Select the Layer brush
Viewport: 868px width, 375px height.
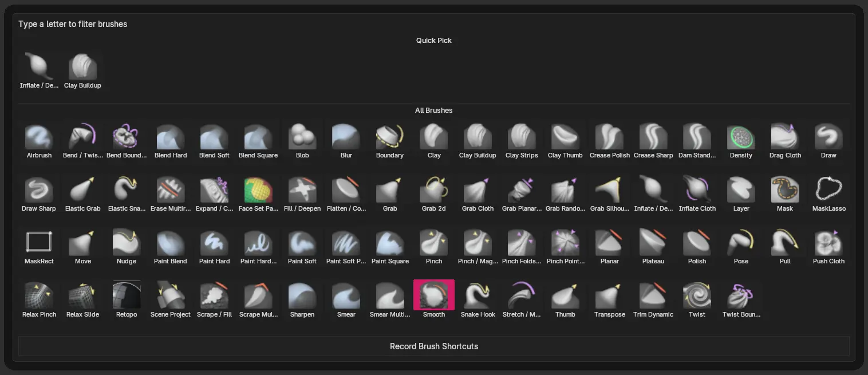click(x=741, y=194)
